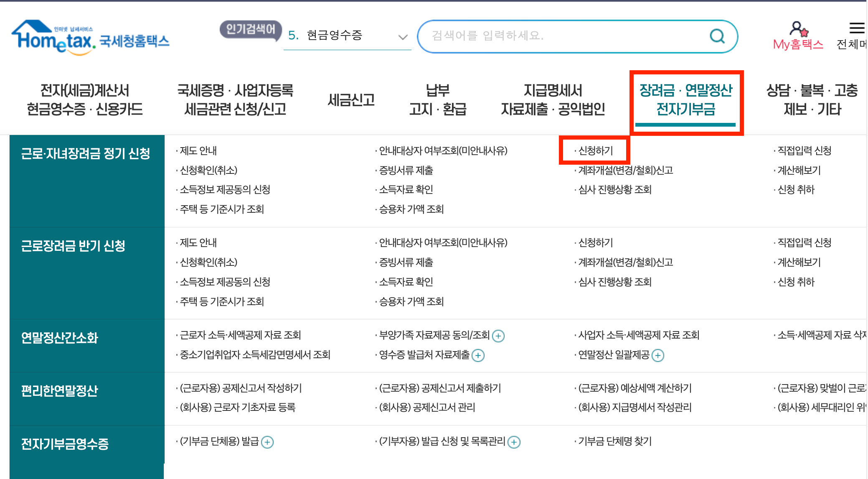Click 신청하기 under 근로·자녀장려금 정기 신청
This screenshot has width=868, height=479.
[595, 150]
